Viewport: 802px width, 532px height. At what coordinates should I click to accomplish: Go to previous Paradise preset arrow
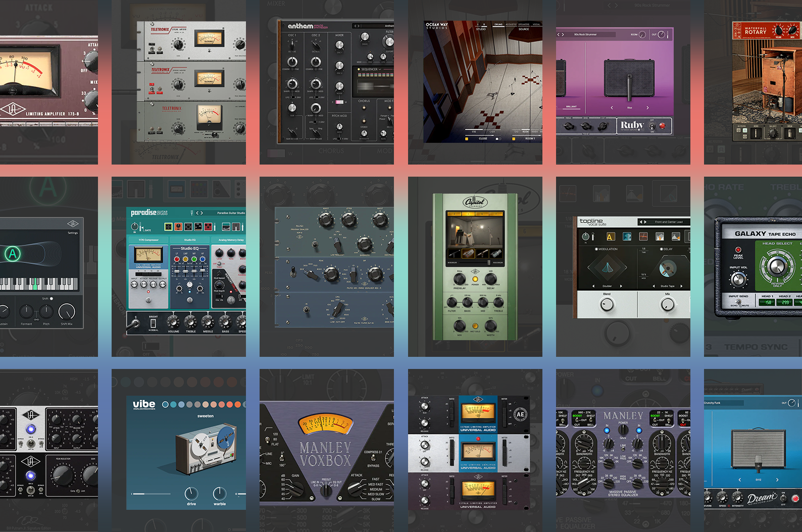[x=197, y=213]
